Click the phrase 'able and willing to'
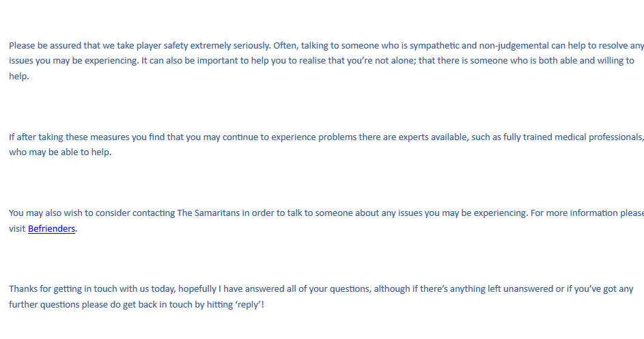This screenshot has height=339, width=644. point(587,61)
